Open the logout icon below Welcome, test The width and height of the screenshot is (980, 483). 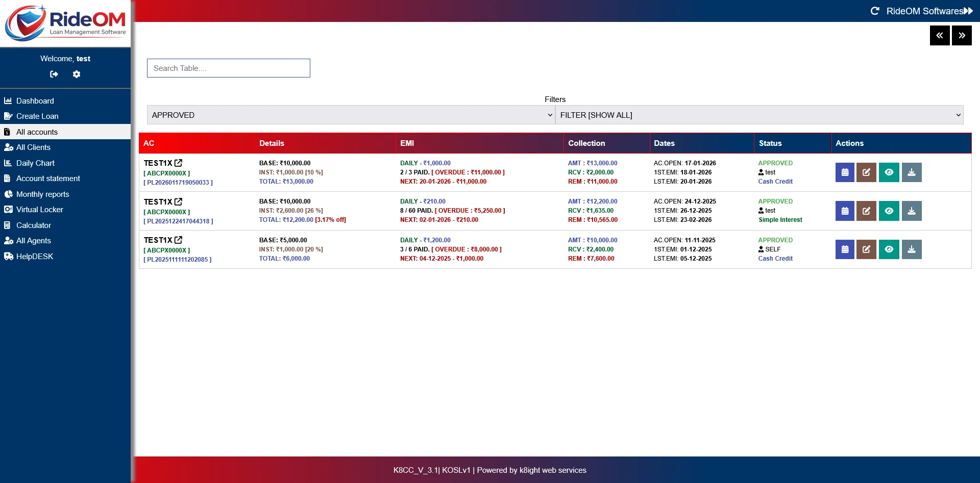[x=54, y=74]
